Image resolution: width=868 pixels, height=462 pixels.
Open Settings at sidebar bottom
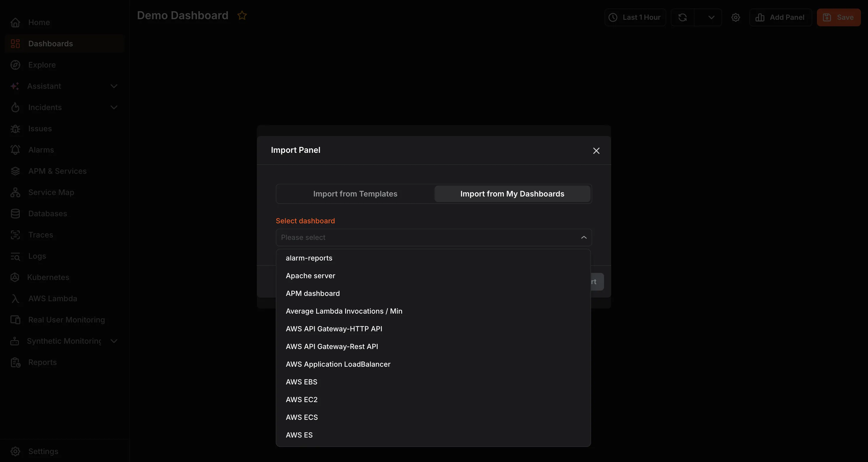[x=65, y=451]
